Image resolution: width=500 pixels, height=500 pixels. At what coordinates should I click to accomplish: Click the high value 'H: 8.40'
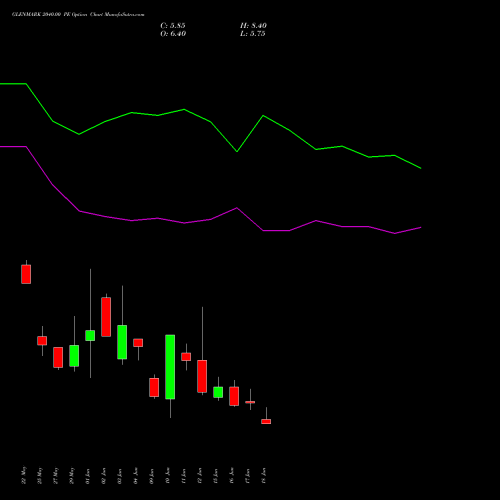[253, 26]
